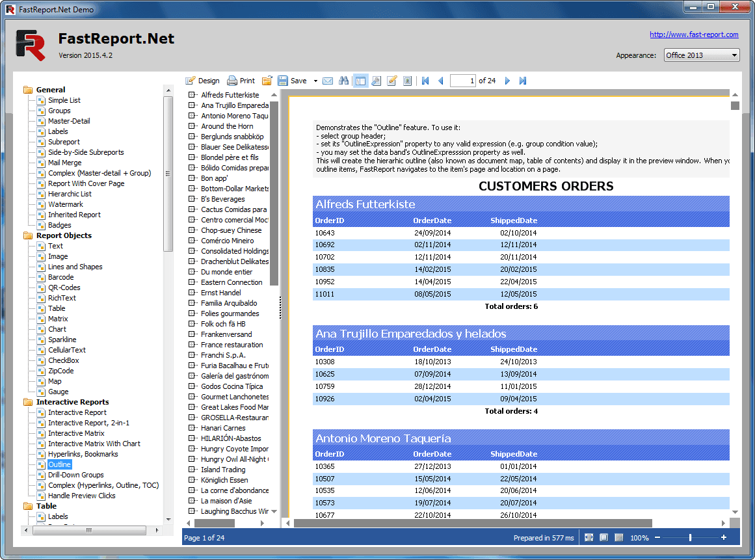Click the Watermark icon in toolbar
Screen dimensions: 755x560
407,81
